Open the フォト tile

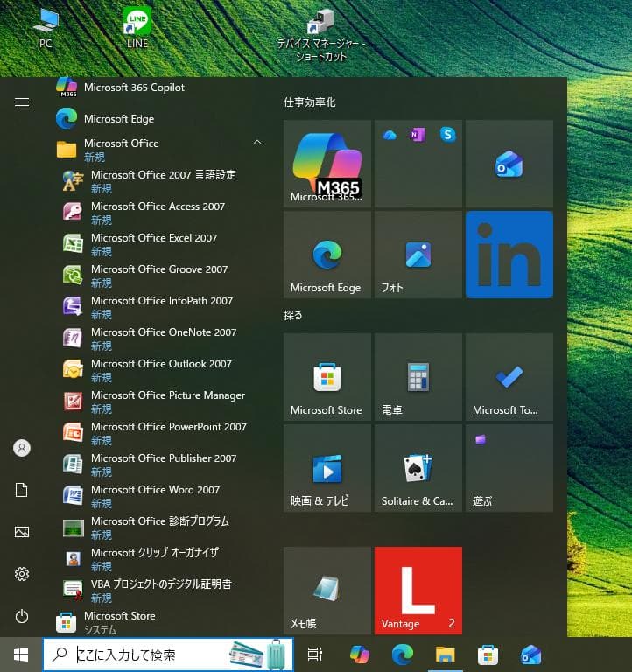point(418,255)
